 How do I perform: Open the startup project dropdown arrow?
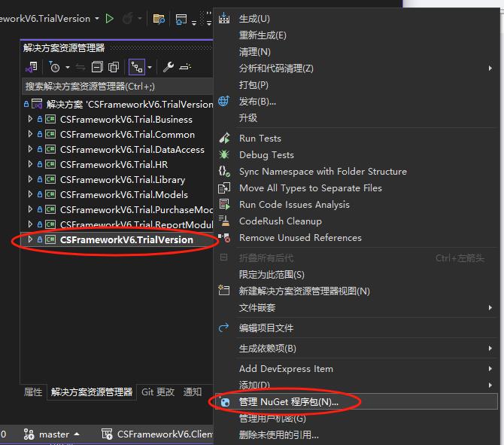[x=97, y=19]
